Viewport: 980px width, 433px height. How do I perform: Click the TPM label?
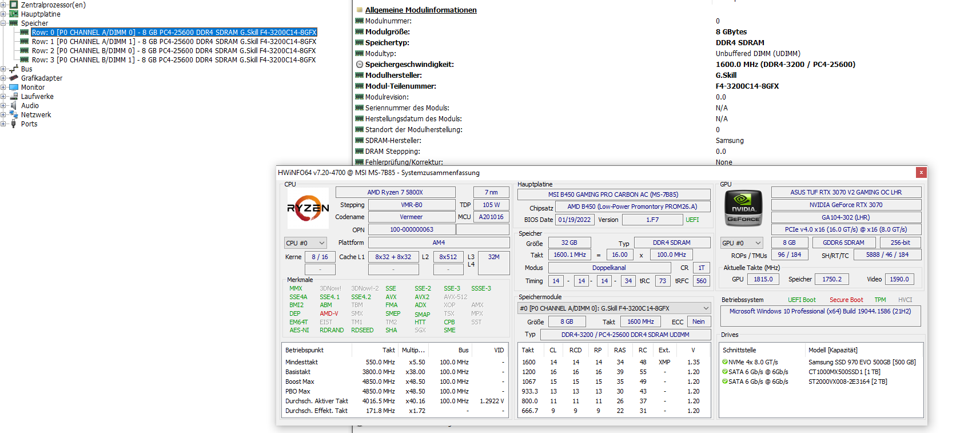880,300
